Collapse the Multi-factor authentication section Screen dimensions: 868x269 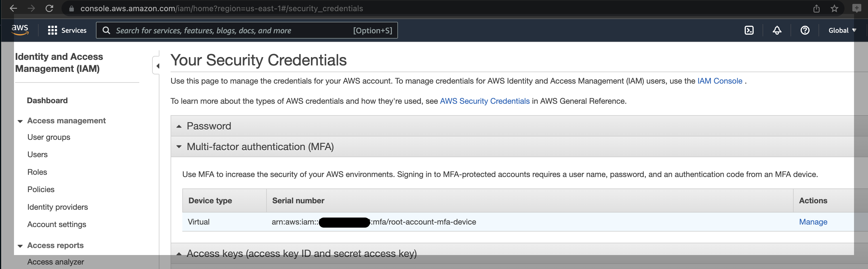[179, 147]
